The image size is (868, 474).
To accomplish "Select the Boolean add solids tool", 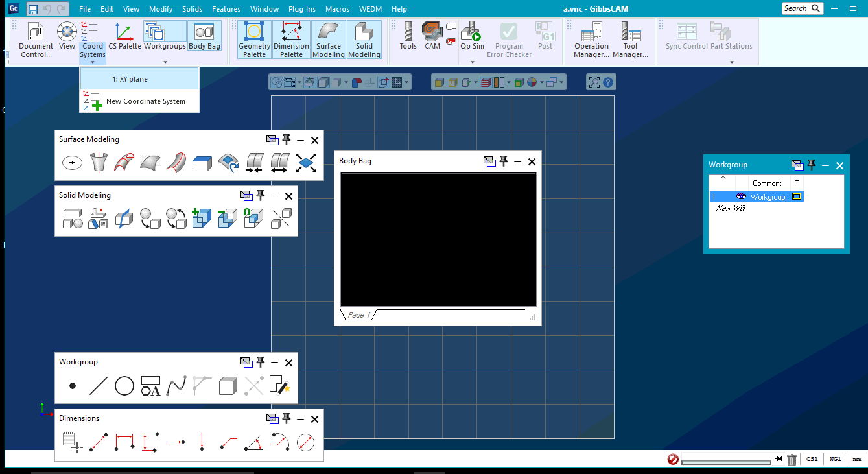I will (x=202, y=218).
